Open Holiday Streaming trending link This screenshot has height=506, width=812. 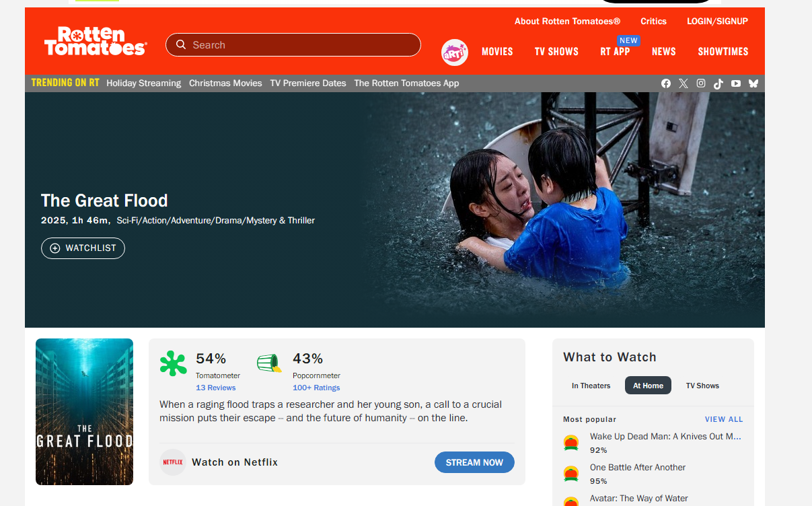143,83
